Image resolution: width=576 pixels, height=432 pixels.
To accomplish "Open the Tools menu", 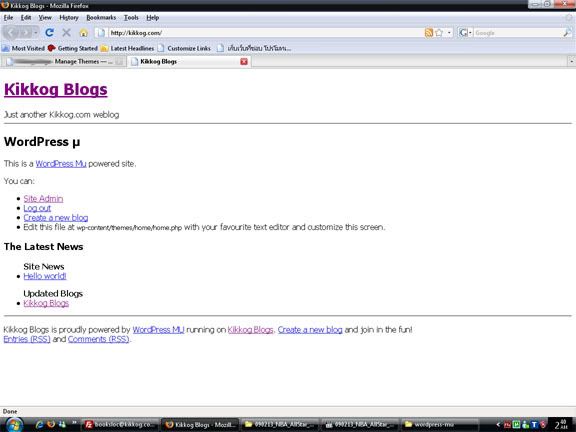I will (x=131, y=18).
